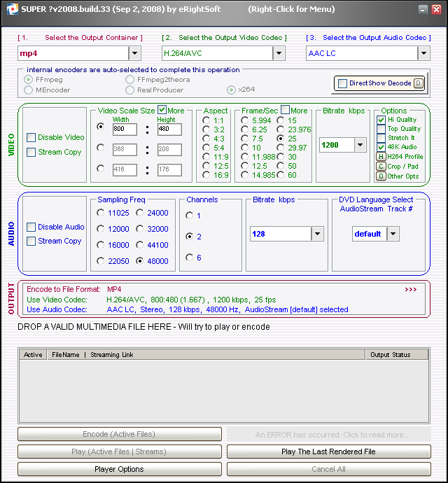Toggle the Video Scale Size More checkbox

point(162,110)
